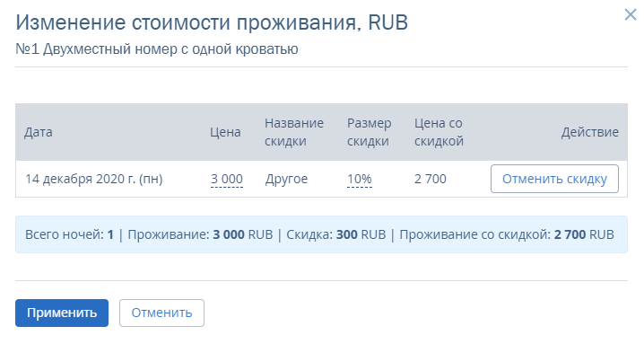Click the Отменить button

(x=161, y=313)
